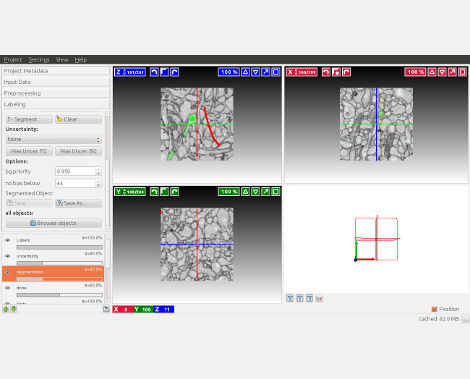Swap axes in the green Y view
The height and width of the screenshot is (379, 470).
point(164,192)
